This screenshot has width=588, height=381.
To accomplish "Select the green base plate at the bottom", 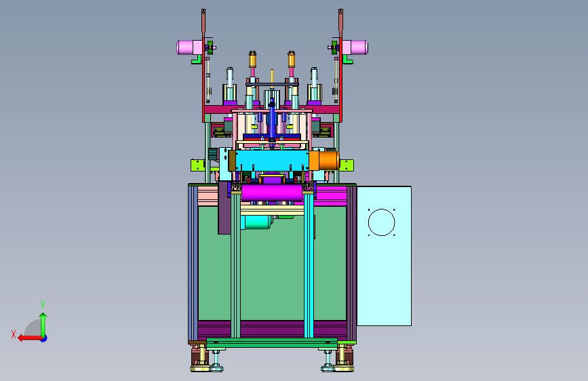I will [x=272, y=343].
